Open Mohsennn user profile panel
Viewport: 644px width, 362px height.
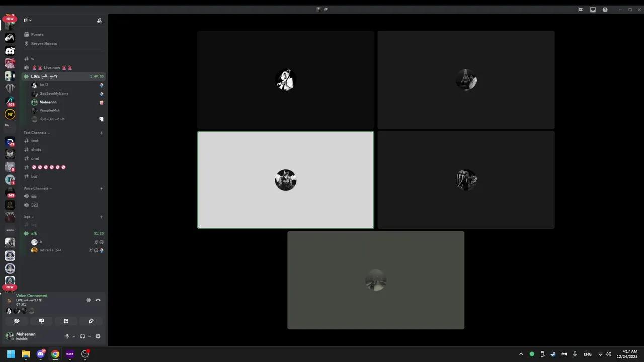21,336
